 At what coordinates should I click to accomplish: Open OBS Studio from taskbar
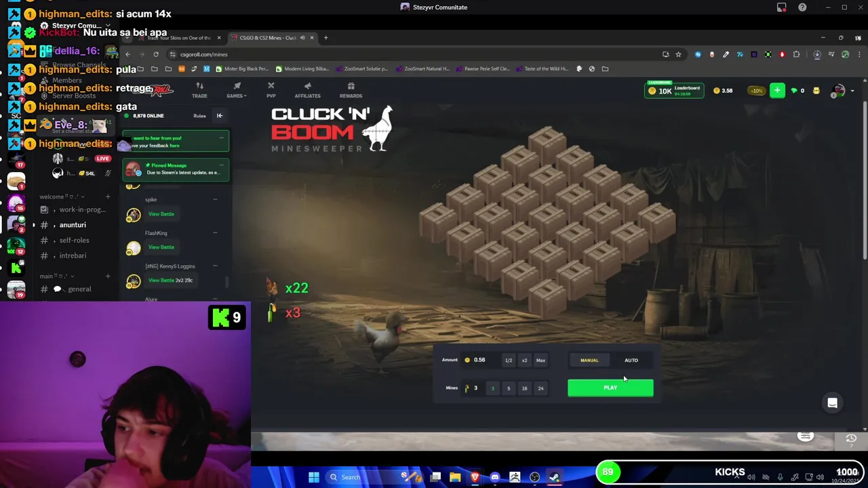(x=534, y=477)
